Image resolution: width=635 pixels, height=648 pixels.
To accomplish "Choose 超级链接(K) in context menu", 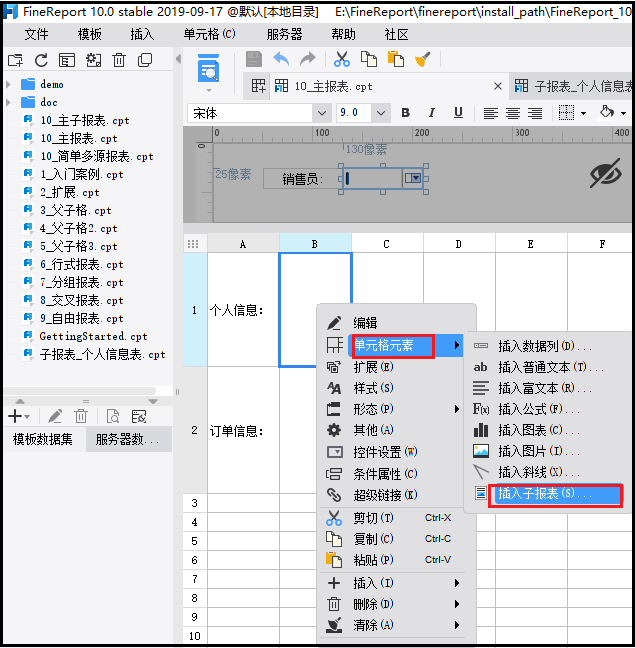I will coord(385,495).
